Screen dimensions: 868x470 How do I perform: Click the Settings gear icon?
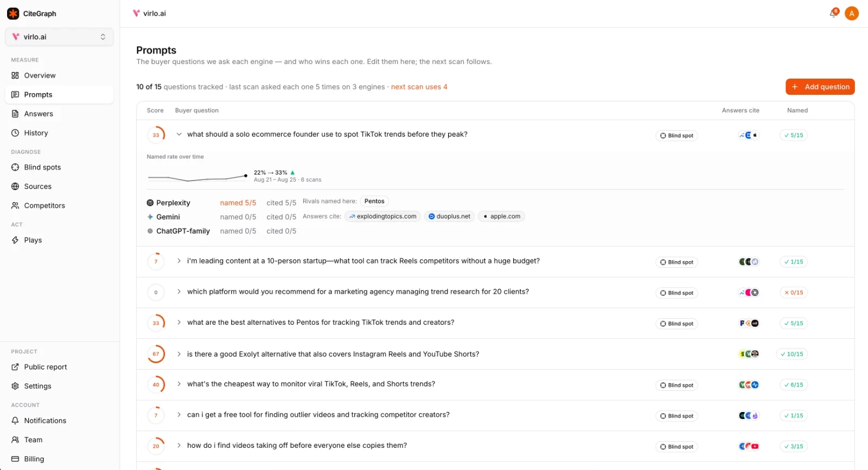(15, 386)
